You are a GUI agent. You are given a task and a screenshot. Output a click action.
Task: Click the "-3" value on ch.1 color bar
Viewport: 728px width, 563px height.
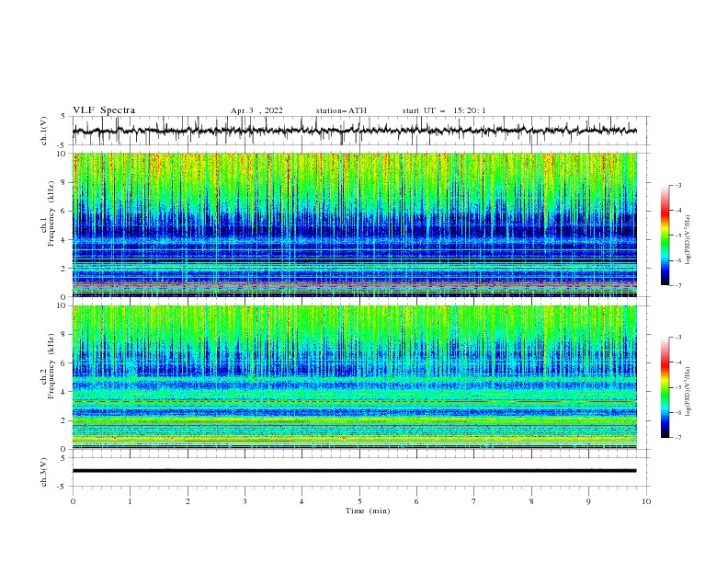[678, 185]
